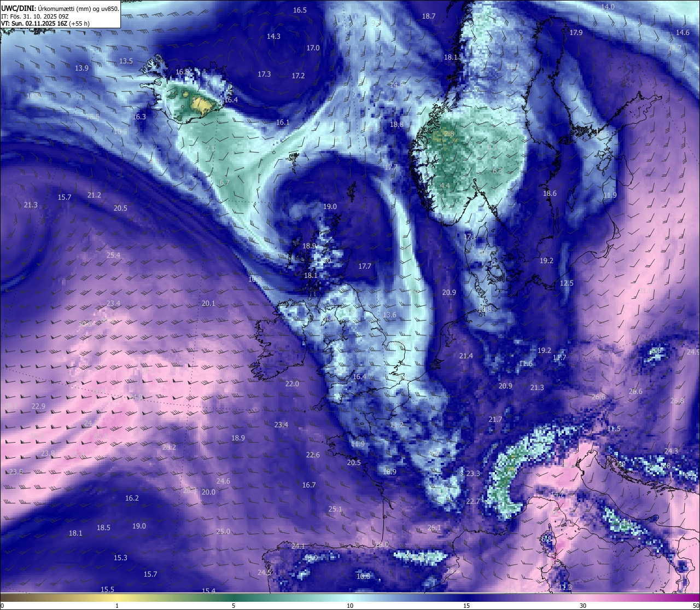
Task: Click the map value "28.2"
Action: click(169, 448)
